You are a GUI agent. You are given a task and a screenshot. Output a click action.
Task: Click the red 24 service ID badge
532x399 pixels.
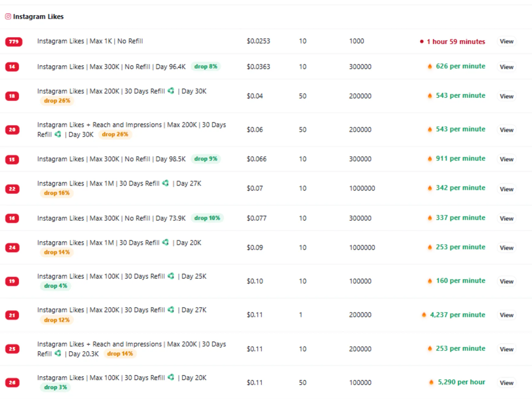click(x=12, y=248)
